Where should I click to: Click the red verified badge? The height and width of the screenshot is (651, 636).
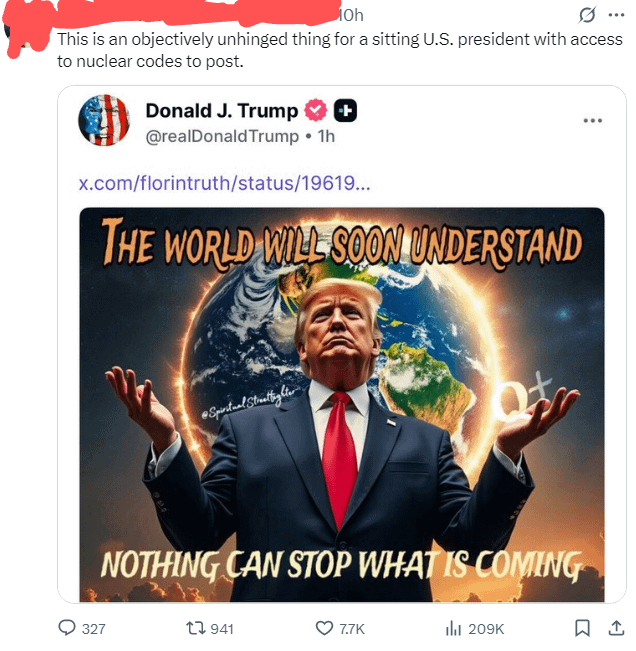pos(316,110)
